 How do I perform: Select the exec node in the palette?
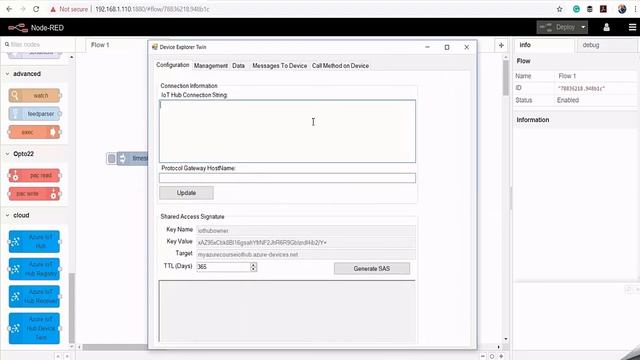click(x=34, y=132)
